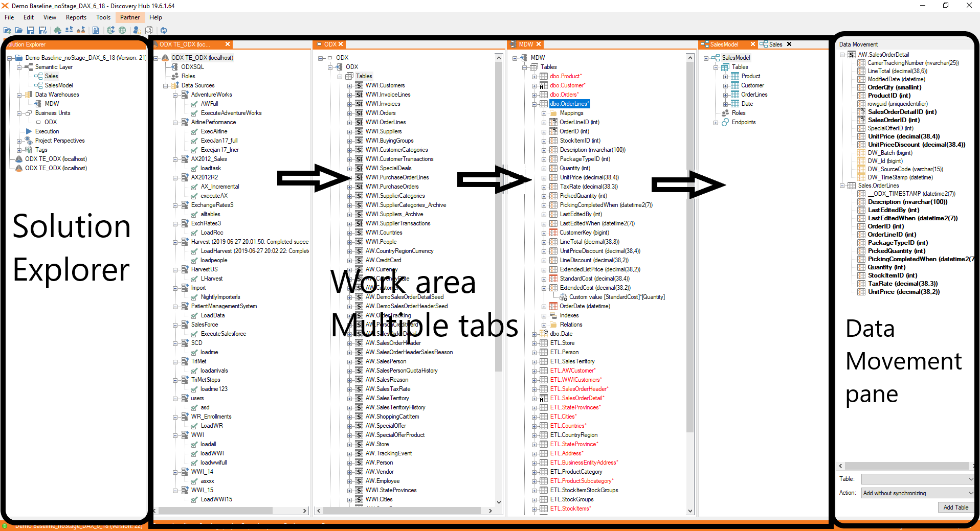Viewport: 980px width, 531px height.
Task: Click the Open Project folder icon
Action: (x=19, y=31)
